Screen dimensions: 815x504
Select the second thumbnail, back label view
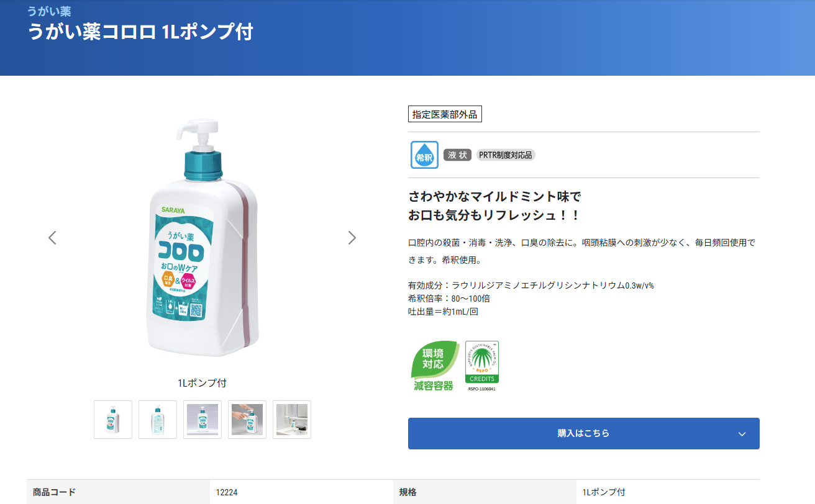(x=158, y=420)
